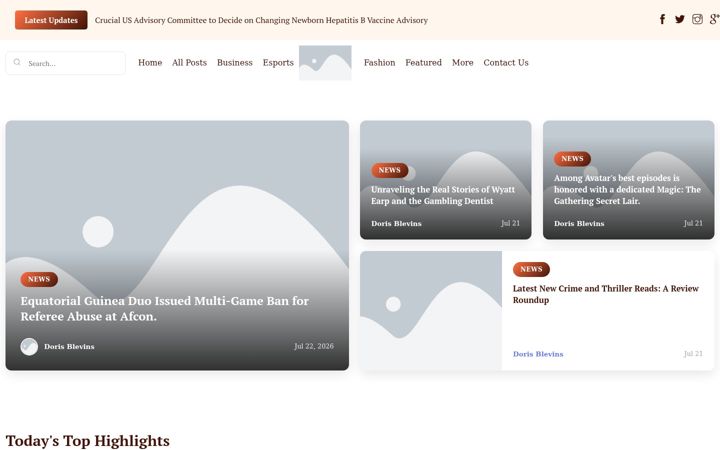720x450 pixels.
Task: Click Crime and Thriller Reads thumbnail image
Action: pos(431,310)
